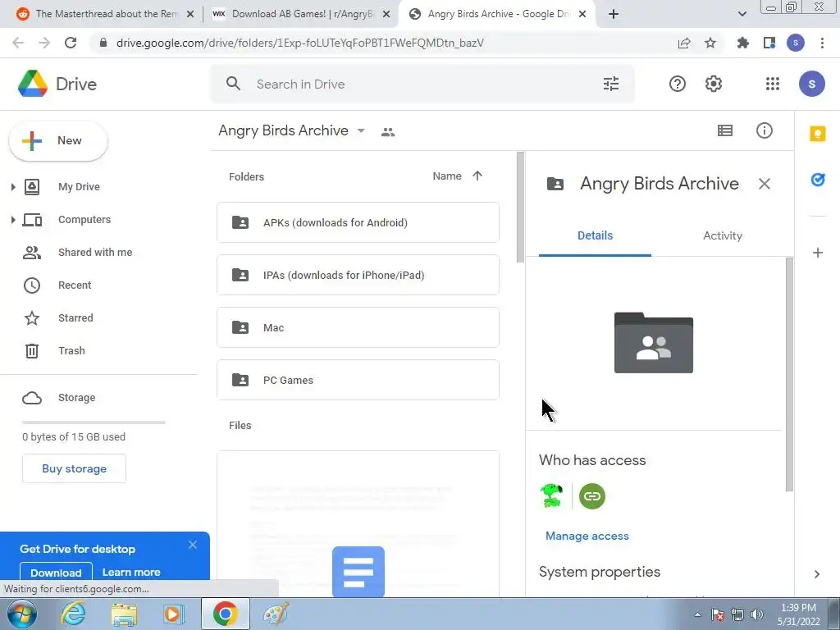Close the Angry Birds Archive details panel
This screenshot has height=630, width=840.
point(764,184)
